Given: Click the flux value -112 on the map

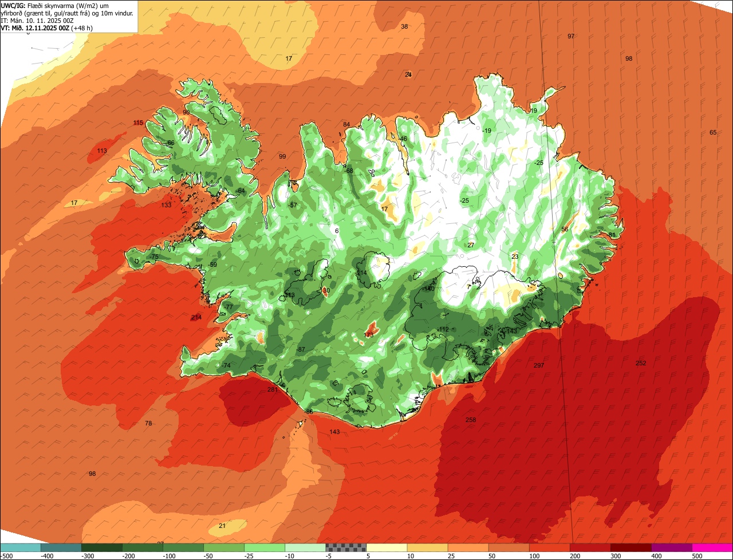Looking at the screenshot, I should [443, 329].
